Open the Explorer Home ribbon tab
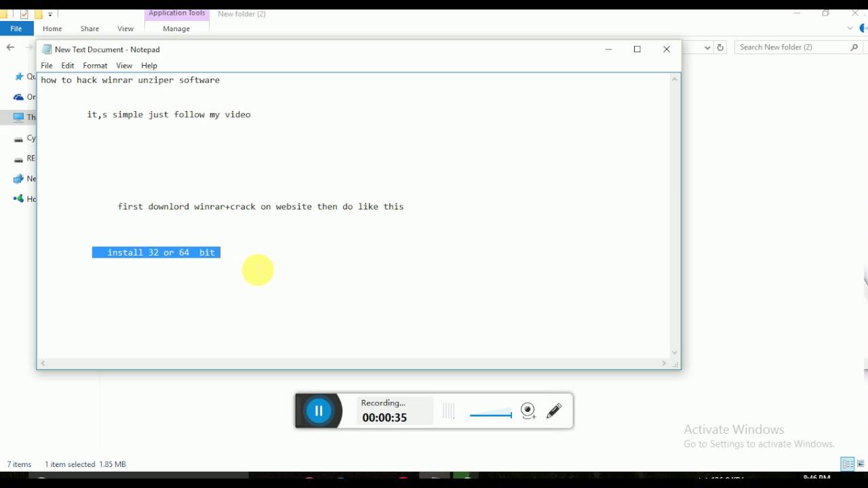Screen dimensions: 868x488 click(52, 28)
